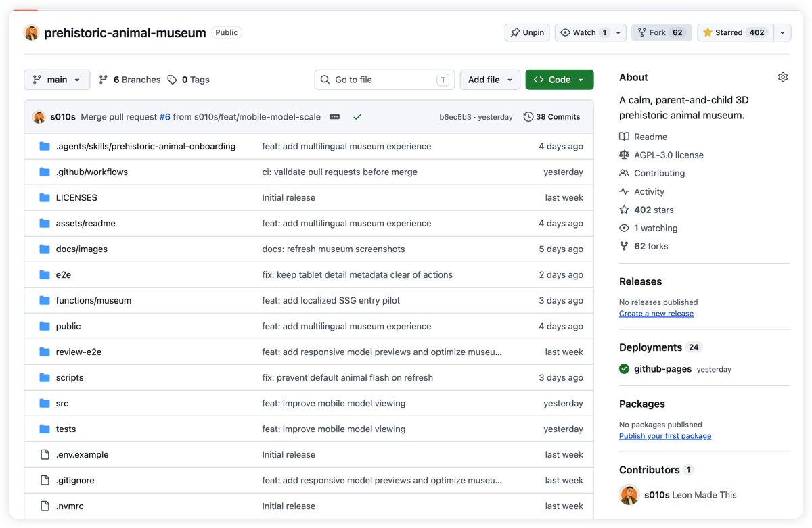
Task: Click the file icon of .gitignore
Action: (45, 480)
